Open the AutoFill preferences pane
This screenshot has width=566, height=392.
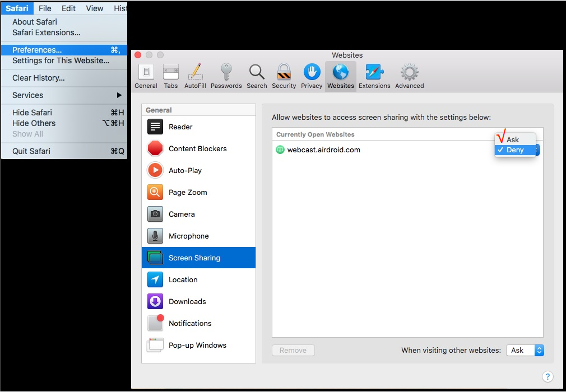(x=195, y=76)
